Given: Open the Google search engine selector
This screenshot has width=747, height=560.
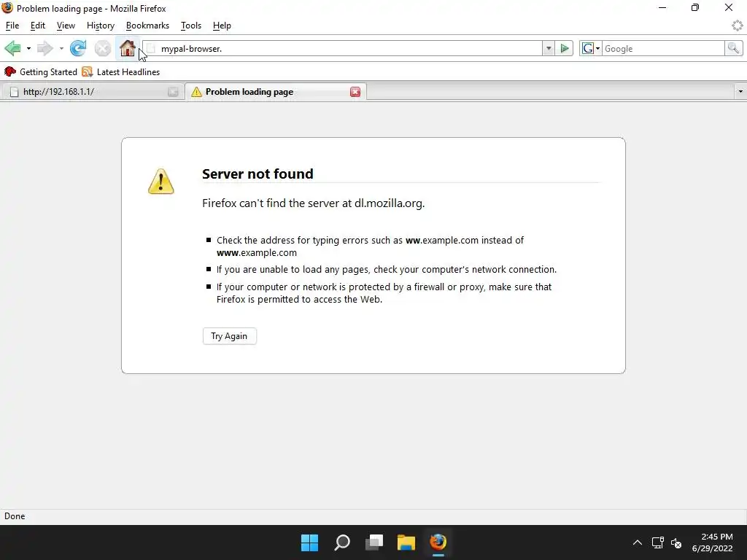Looking at the screenshot, I should (x=591, y=49).
